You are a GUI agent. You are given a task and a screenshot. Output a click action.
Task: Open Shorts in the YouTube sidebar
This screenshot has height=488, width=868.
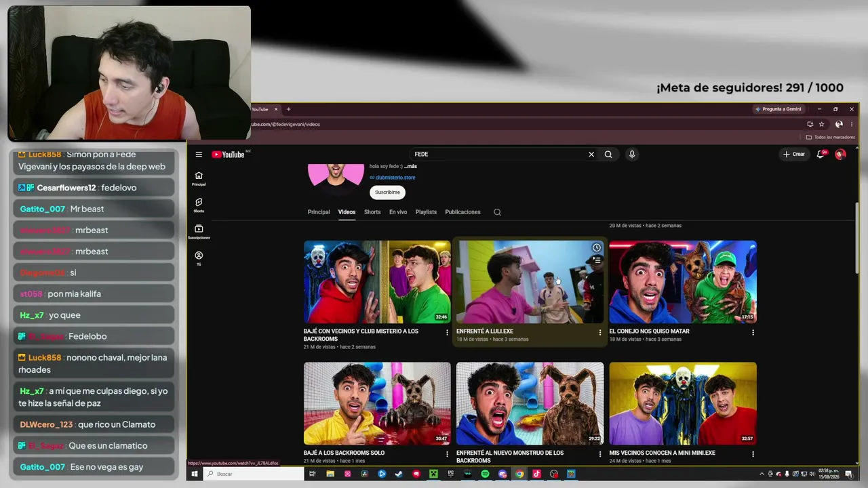[x=199, y=205]
